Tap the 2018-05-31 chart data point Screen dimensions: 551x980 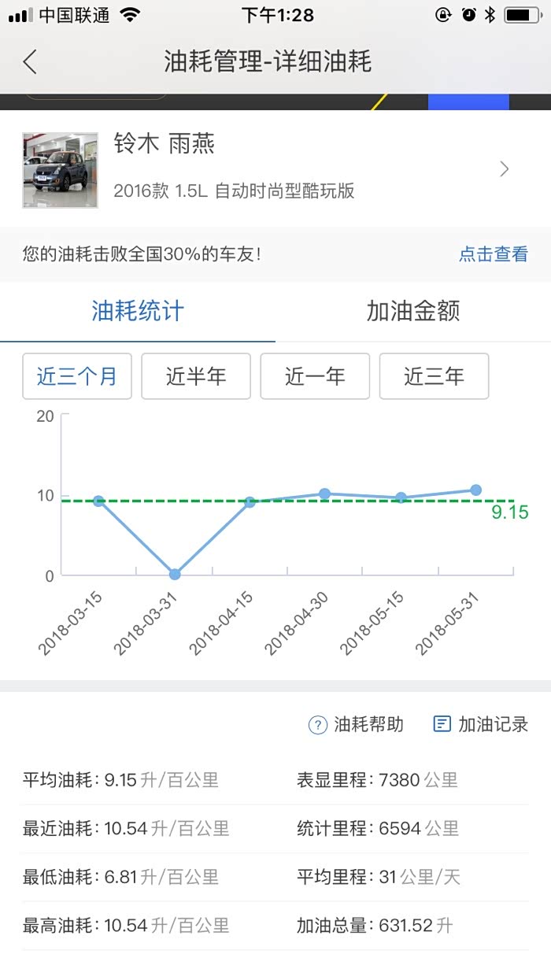[x=476, y=490]
